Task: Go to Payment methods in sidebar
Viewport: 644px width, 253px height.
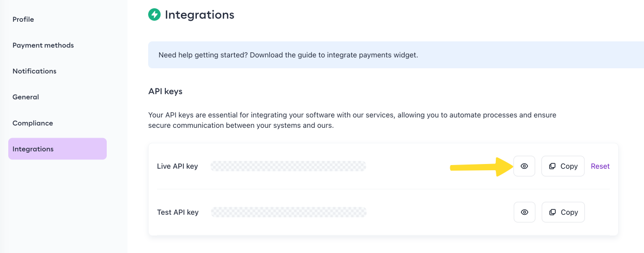Action: pyautogui.click(x=43, y=45)
